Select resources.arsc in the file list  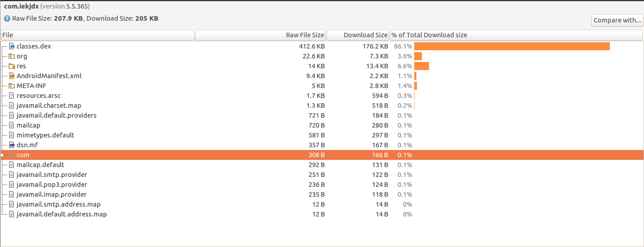click(x=39, y=96)
